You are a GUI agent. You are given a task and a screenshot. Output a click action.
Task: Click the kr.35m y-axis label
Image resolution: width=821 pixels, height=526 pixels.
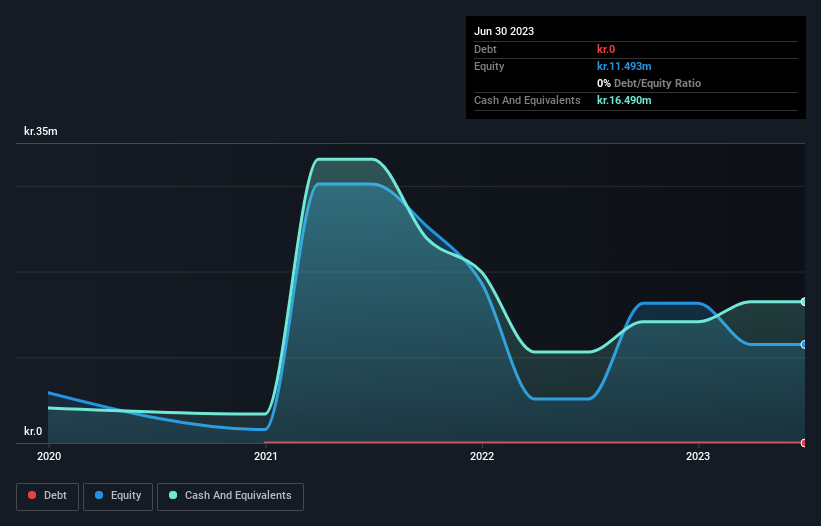[x=41, y=131]
